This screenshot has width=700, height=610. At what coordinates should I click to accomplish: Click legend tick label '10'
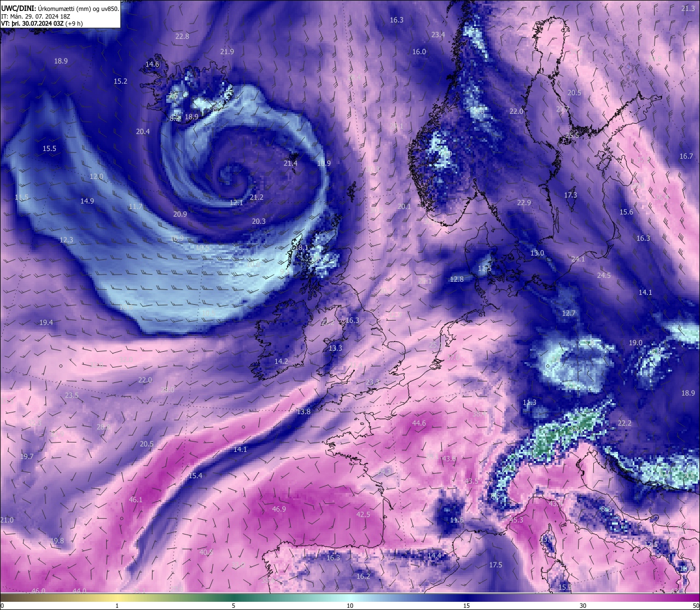(350, 606)
